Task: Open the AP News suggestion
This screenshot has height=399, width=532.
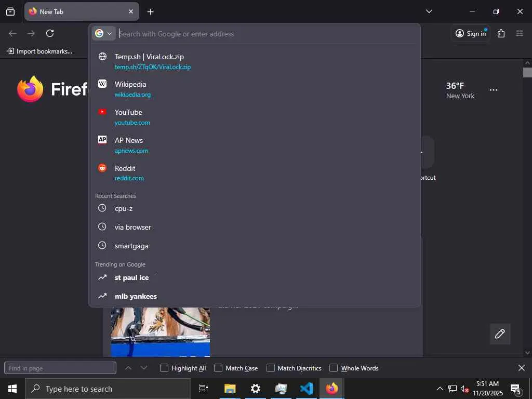Action: 255,145
